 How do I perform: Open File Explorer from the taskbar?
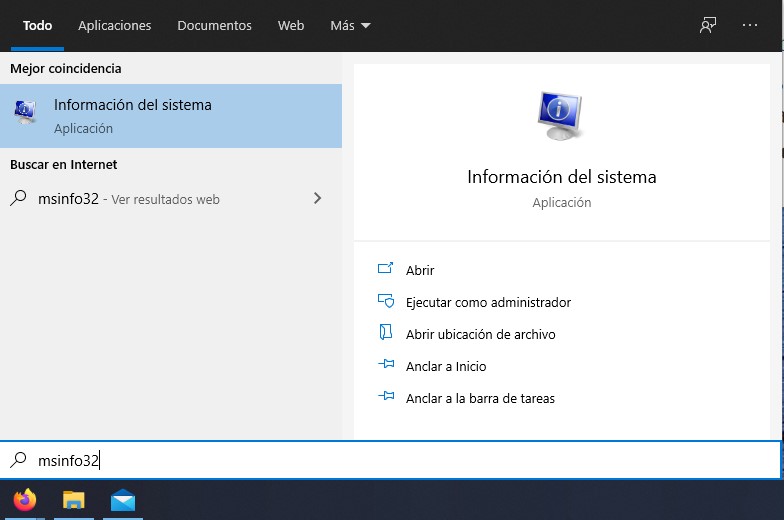(x=74, y=500)
